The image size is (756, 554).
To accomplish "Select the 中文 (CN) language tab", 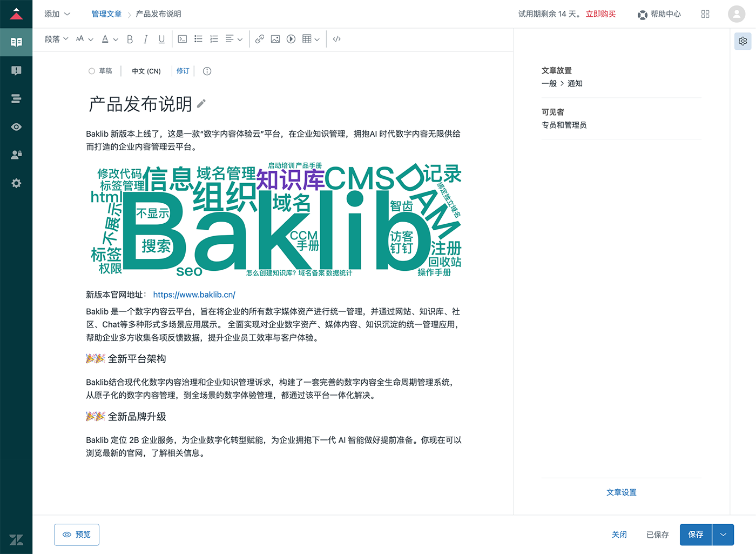I will (x=146, y=71).
